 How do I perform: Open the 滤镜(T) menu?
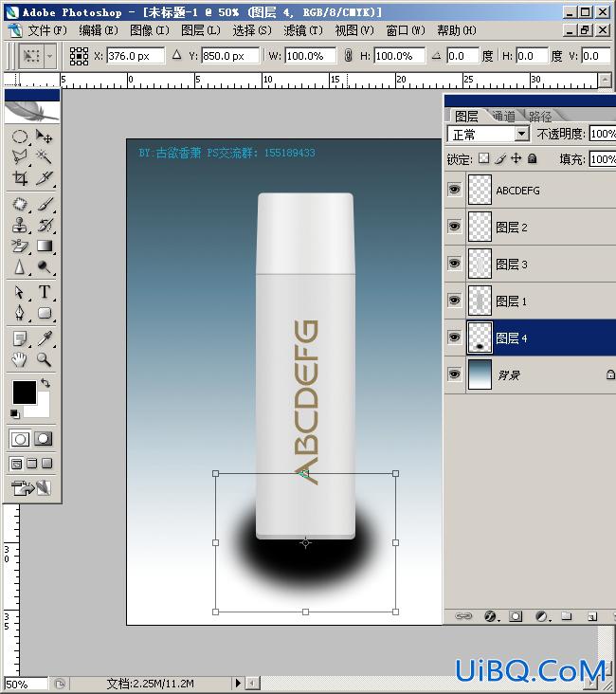click(x=303, y=30)
